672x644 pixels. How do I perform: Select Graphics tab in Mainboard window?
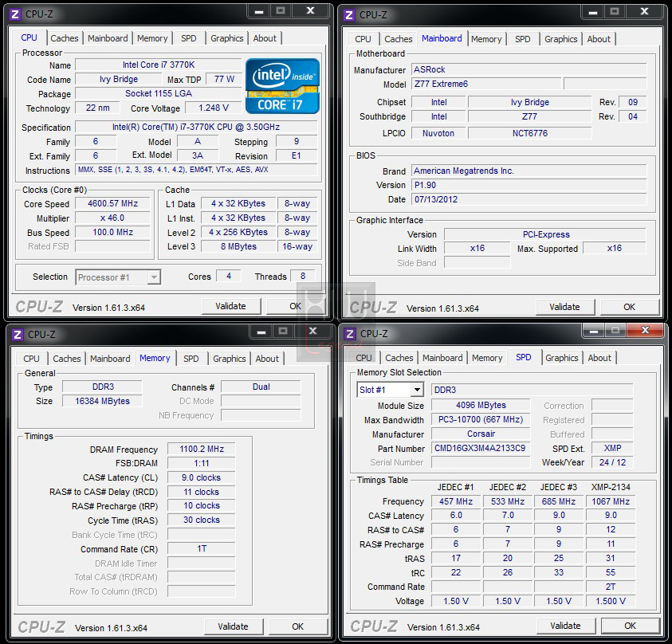561,39
